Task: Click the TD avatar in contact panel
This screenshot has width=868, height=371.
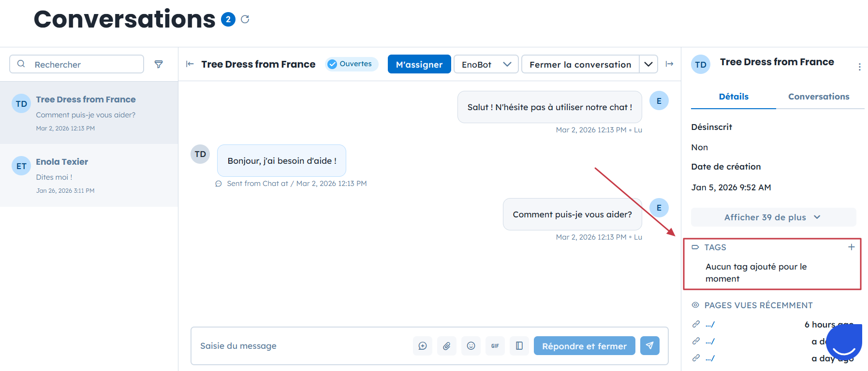Action: pos(701,64)
